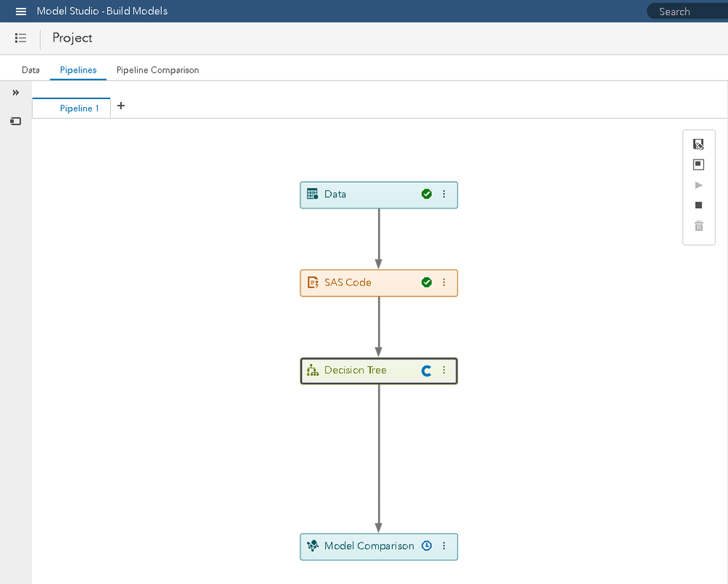Viewport: 728px width, 584px height.
Task: Switch to the Pipeline Comparison tab
Action: point(157,70)
